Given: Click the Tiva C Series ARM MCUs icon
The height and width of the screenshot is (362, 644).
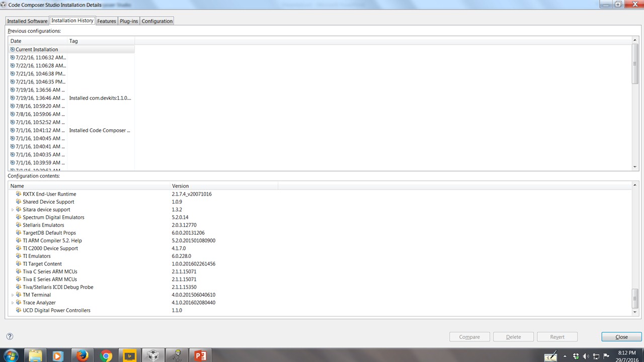Looking at the screenshot, I should tap(19, 271).
